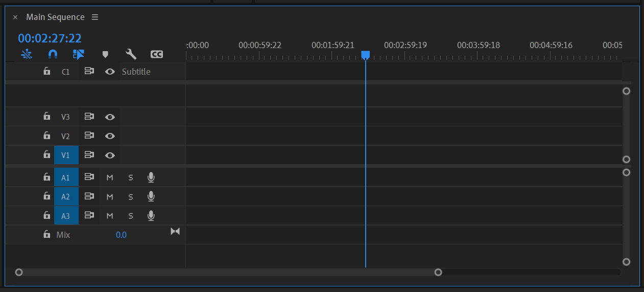Hide the C1 Subtitle track output
Viewport: 644px width, 292px height.
110,72
